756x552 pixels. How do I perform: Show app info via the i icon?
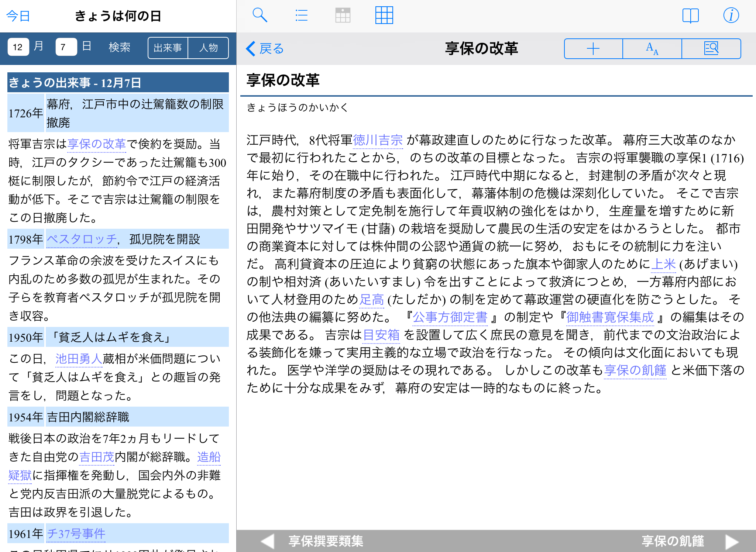tap(731, 15)
